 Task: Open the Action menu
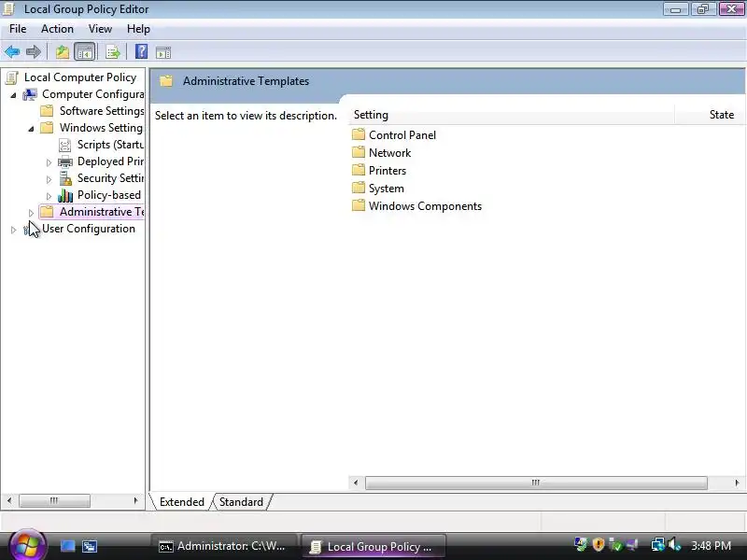[57, 29]
